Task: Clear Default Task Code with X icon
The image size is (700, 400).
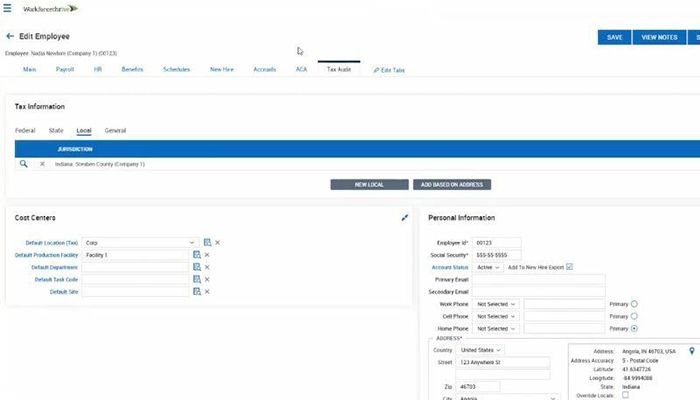Action: tap(207, 279)
